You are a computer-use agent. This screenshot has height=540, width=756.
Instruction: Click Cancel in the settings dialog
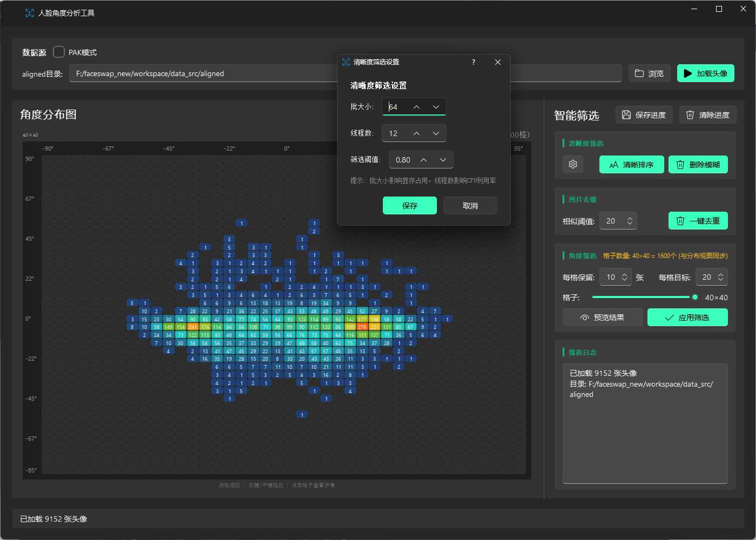click(x=470, y=206)
